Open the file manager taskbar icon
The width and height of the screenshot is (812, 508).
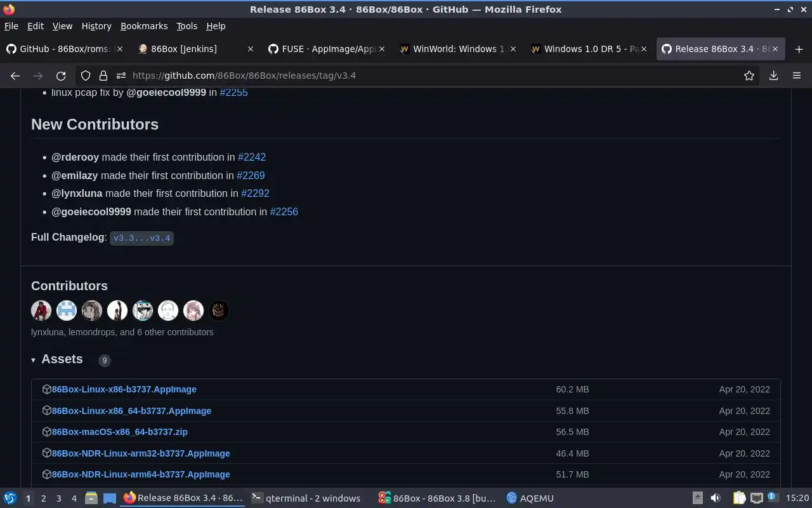point(91,498)
